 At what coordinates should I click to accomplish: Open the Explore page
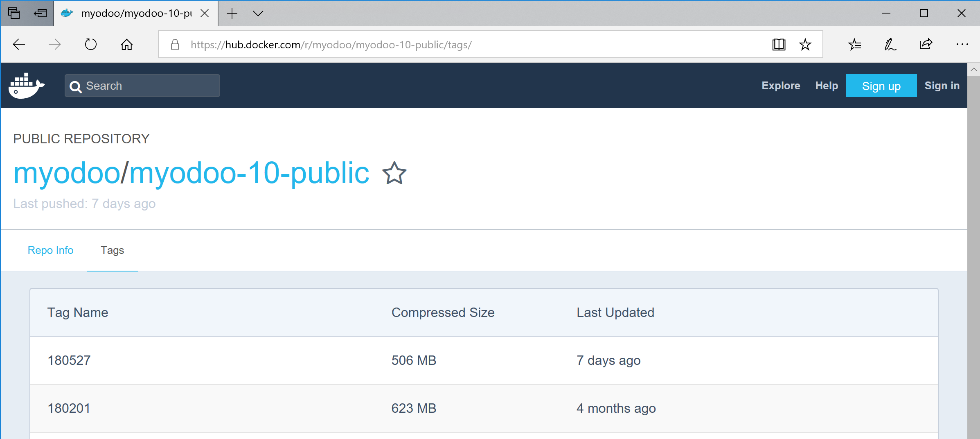[781, 86]
